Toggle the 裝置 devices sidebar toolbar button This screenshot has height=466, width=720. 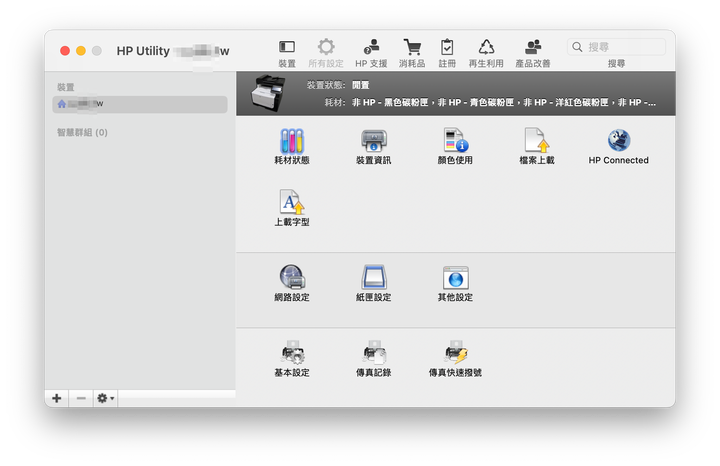point(287,53)
